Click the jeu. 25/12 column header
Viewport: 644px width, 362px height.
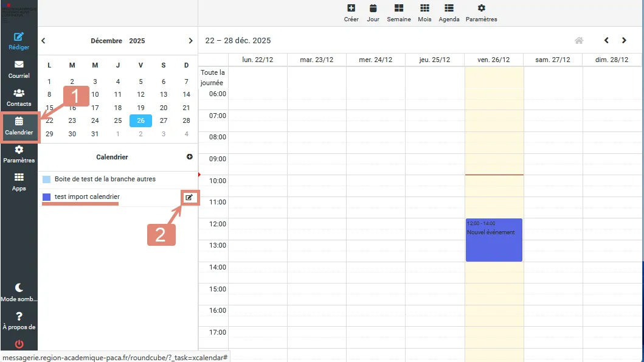point(435,60)
